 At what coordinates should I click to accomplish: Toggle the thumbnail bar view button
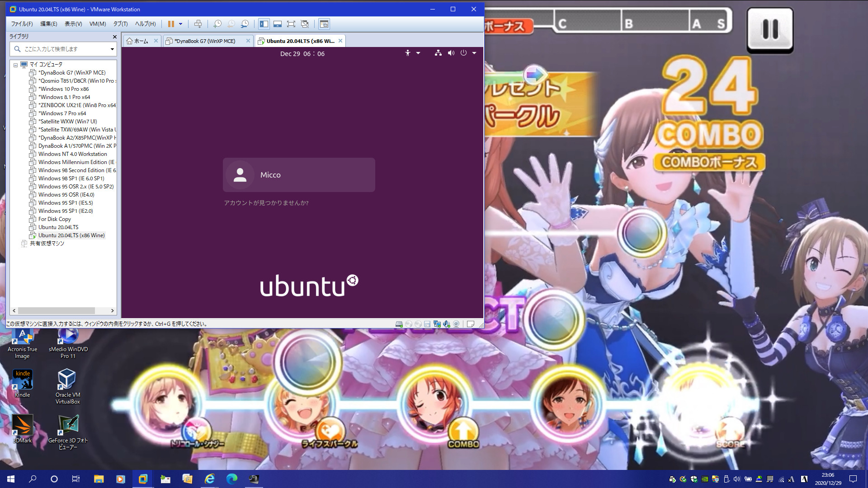(278, 24)
